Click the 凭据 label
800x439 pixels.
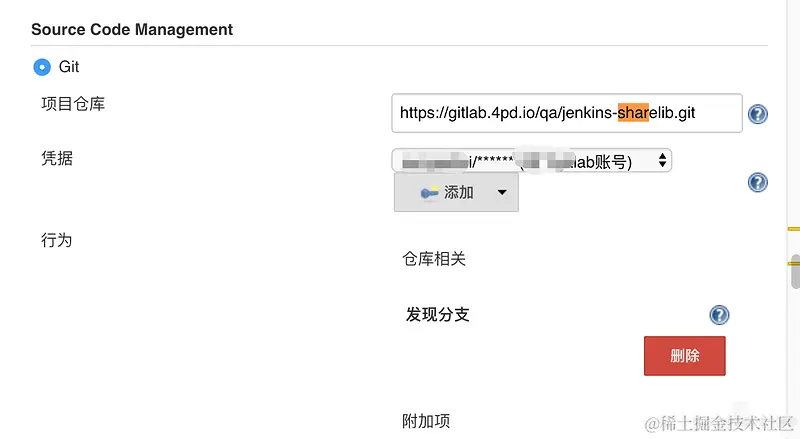(x=57, y=158)
